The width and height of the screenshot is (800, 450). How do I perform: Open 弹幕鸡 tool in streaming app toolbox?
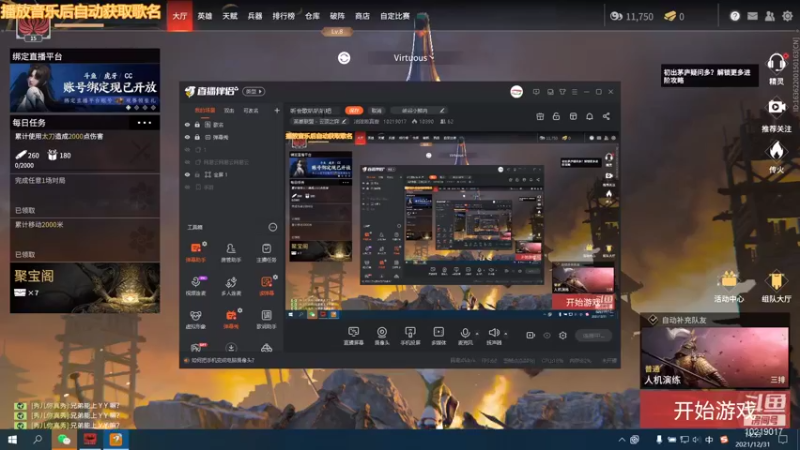(231, 319)
